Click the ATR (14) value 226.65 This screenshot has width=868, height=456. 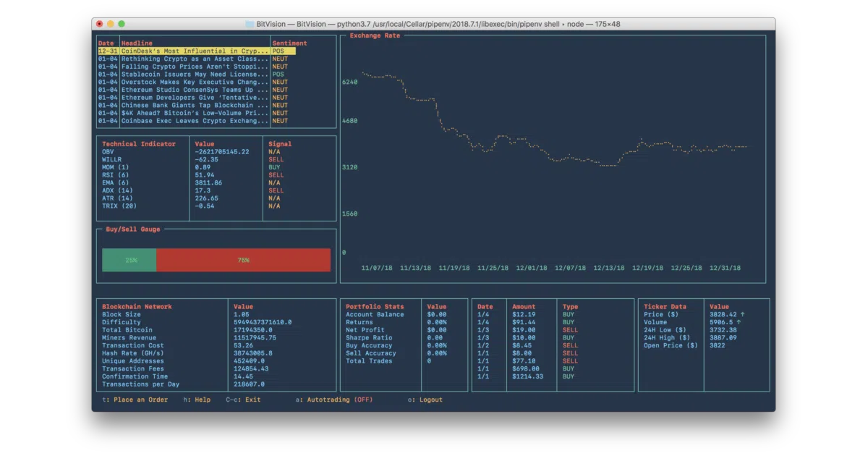[x=206, y=198]
